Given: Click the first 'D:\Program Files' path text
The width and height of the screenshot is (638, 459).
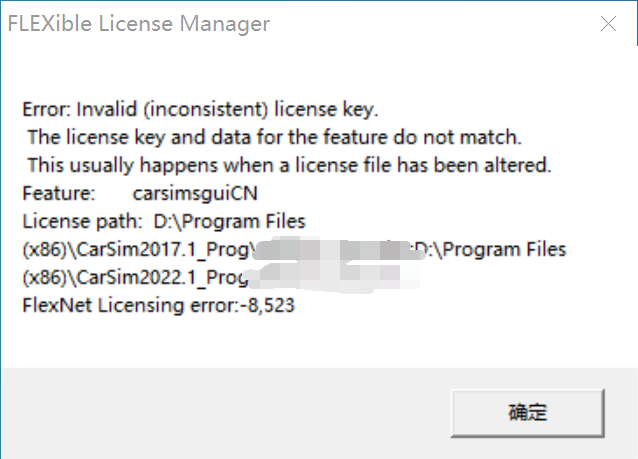Looking at the screenshot, I should point(230,221).
